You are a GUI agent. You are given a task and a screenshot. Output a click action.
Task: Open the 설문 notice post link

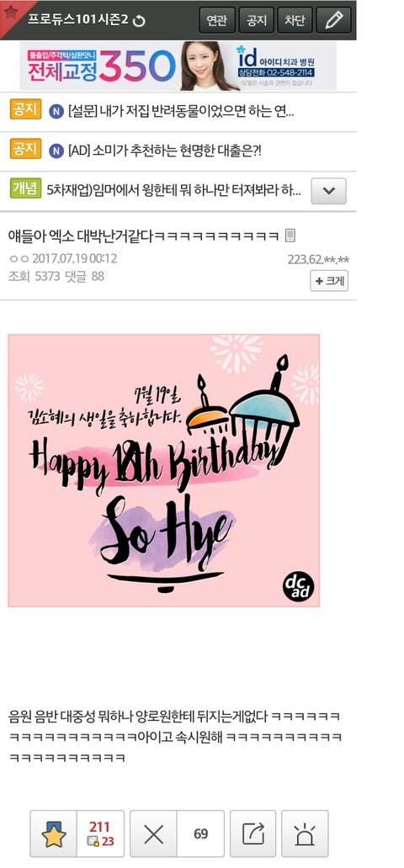pyautogui.click(x=181, y=112)
